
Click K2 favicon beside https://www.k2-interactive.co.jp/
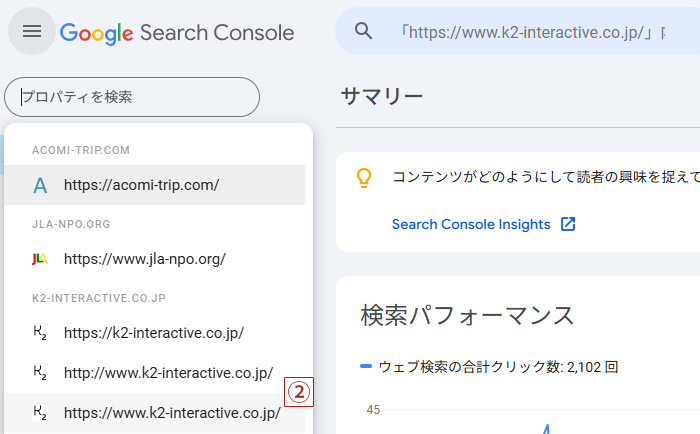pyautogui.click(x=40, y=413)
